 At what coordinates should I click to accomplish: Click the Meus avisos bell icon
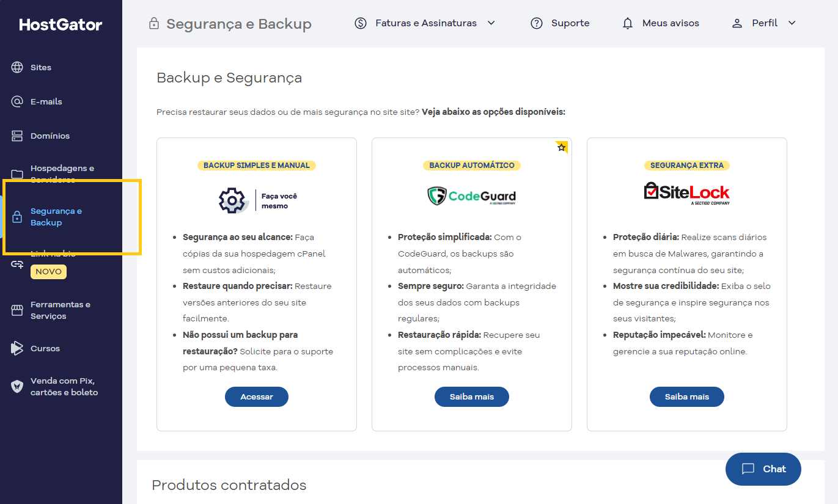(628, 23)
